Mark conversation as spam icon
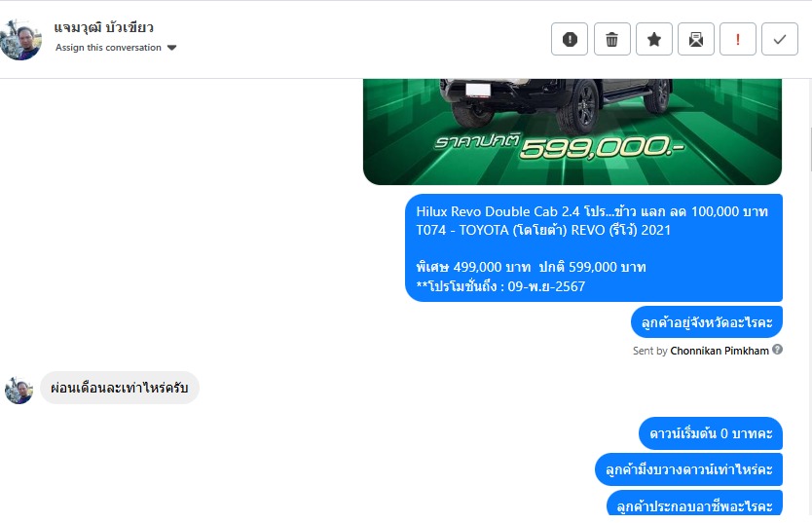 (570, 39)
